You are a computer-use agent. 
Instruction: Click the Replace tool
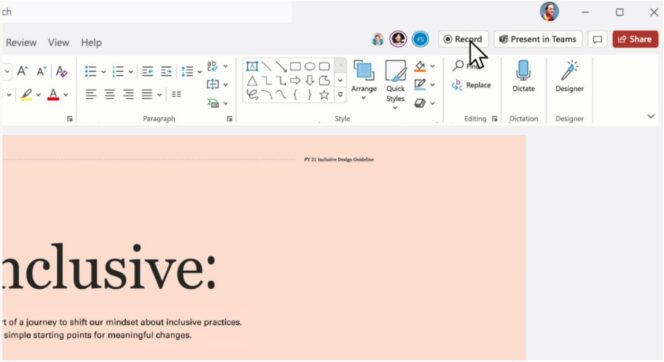[x=471, y=85]
